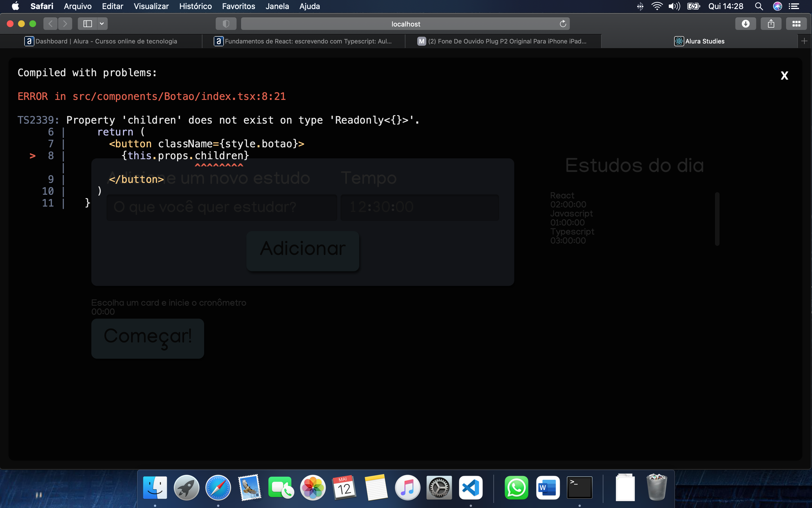Image resolution: width=812 pixels, height=508 pixels.
Task: Open the Visualizar menu
Action: [x=151, y=6]
